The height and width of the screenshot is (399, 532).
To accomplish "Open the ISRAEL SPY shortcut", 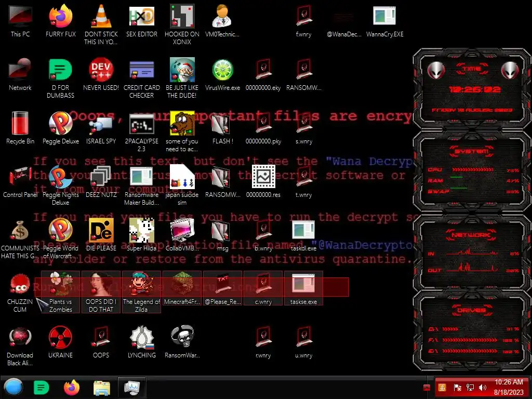I will 101,128.
